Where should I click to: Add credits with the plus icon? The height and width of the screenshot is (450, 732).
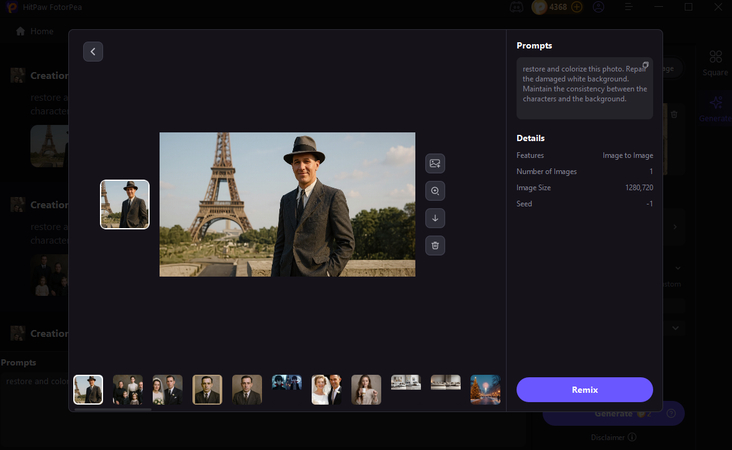(577, 7)
